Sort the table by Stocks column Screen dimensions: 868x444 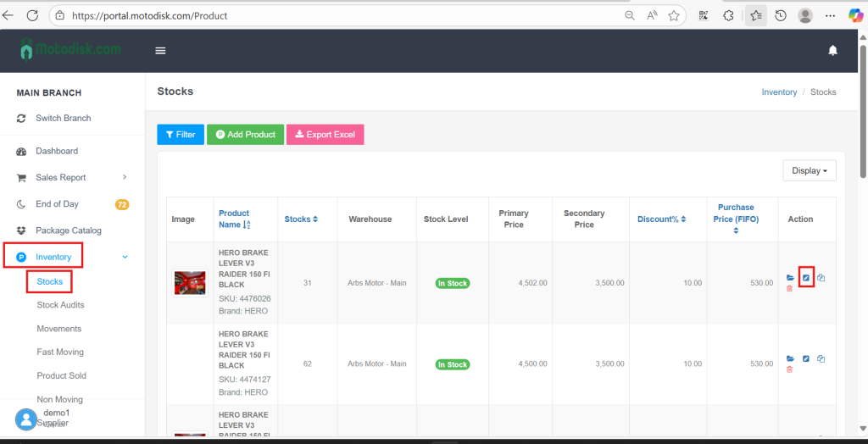point(301,219)
